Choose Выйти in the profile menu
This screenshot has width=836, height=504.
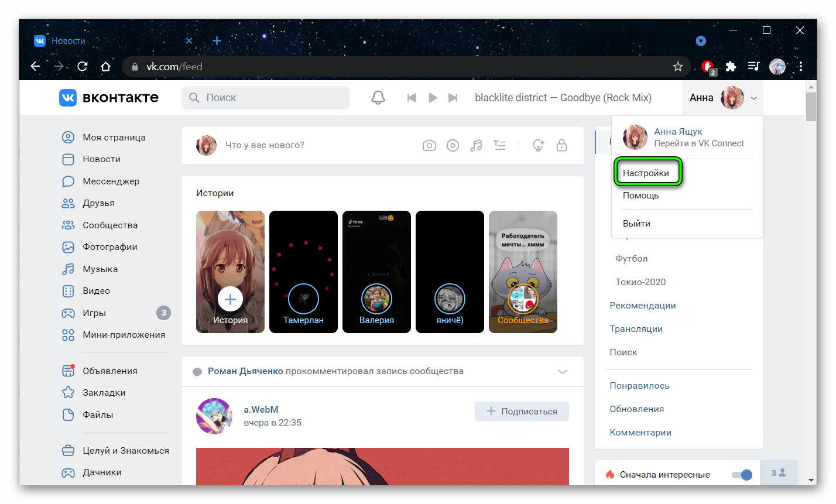pyautogui.click(x=636, y=224)
